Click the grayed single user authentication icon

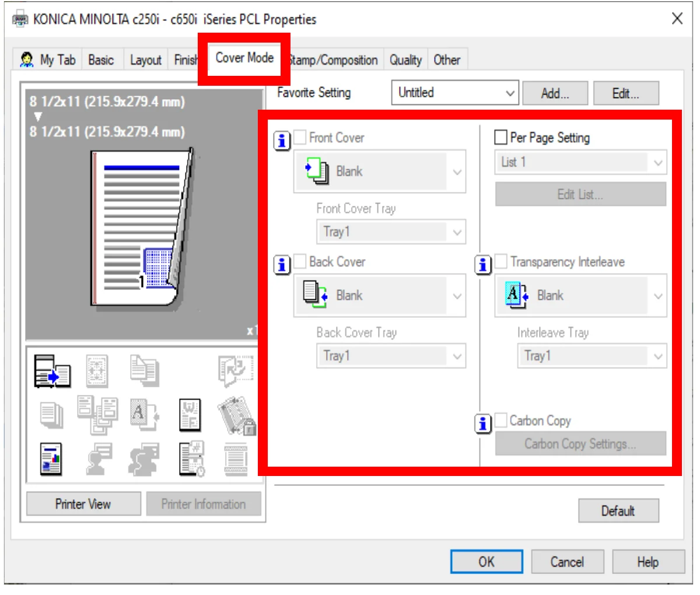pos(99,459)
